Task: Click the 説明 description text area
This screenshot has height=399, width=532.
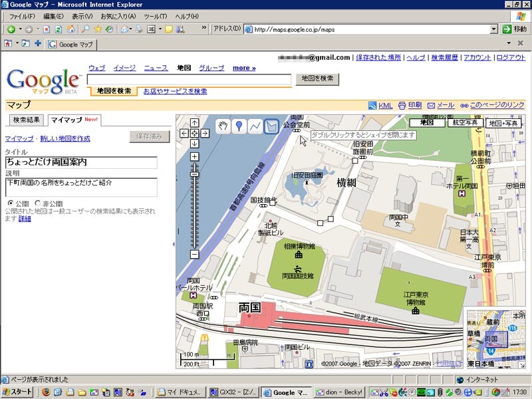Action: pyautogui.click(x=81, y=188)
